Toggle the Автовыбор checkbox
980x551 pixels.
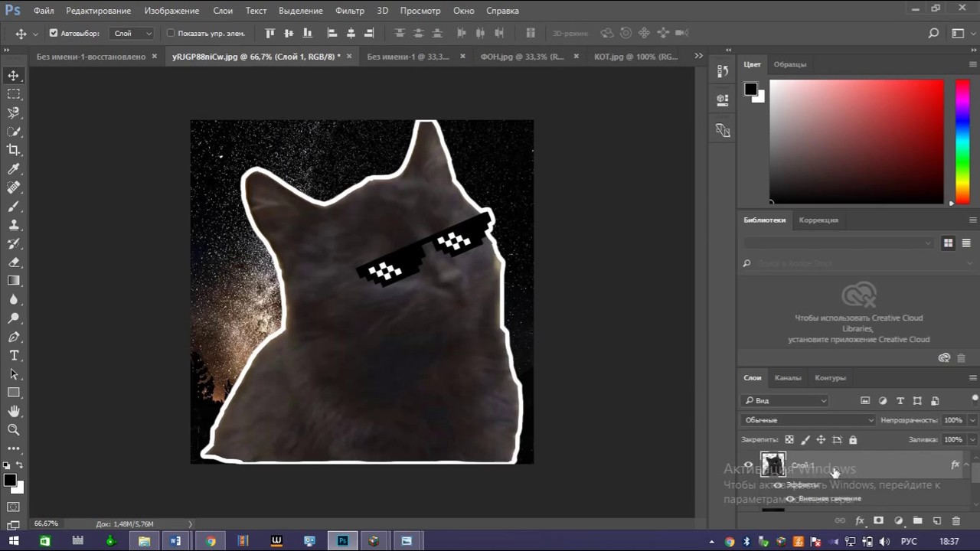[54, 34]
